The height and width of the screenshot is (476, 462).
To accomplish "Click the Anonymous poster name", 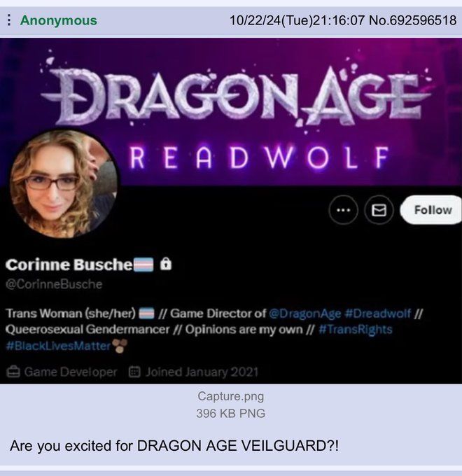I will (x=59, y=20).
